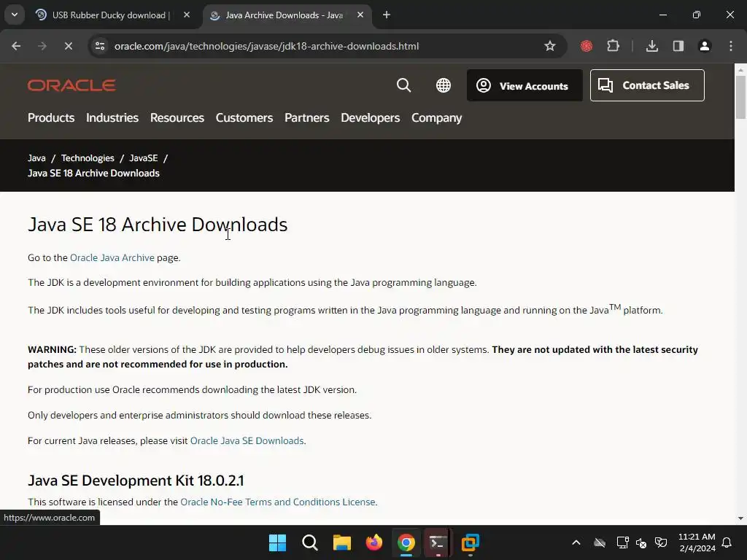Open the Oracle site search magnifier
Image resolution: width=747 pixels, height=560 pixels.
point(403,85)
